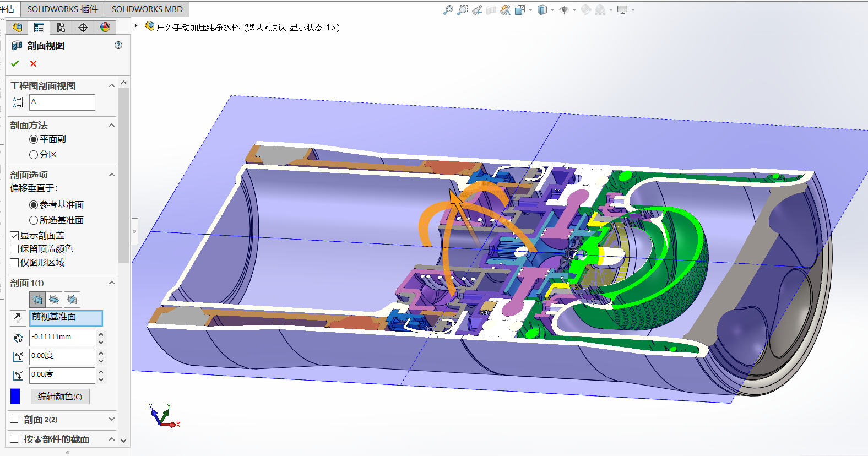This screenshot has width=868, height=456.
Task: Click the blue section color swatch
Action: [x=15, y=397]
